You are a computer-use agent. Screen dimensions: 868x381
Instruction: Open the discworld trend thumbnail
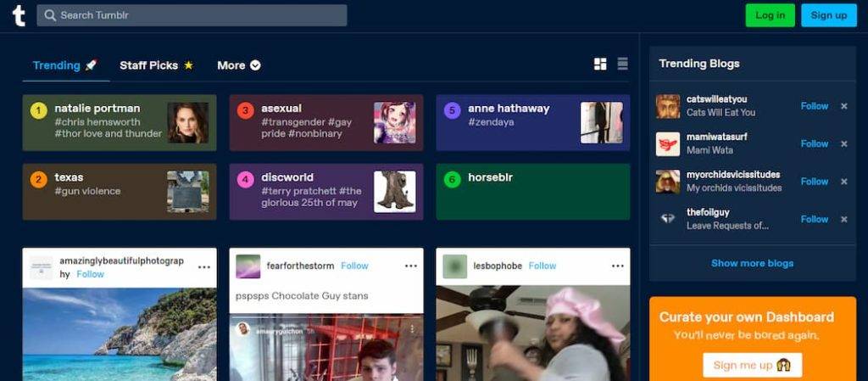[x=394, y=192]
